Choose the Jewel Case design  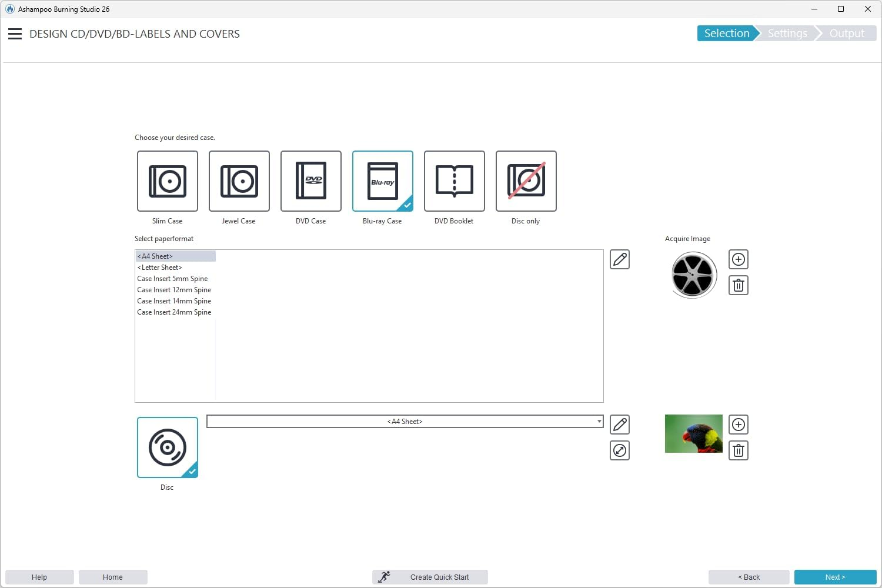point(239,181)
